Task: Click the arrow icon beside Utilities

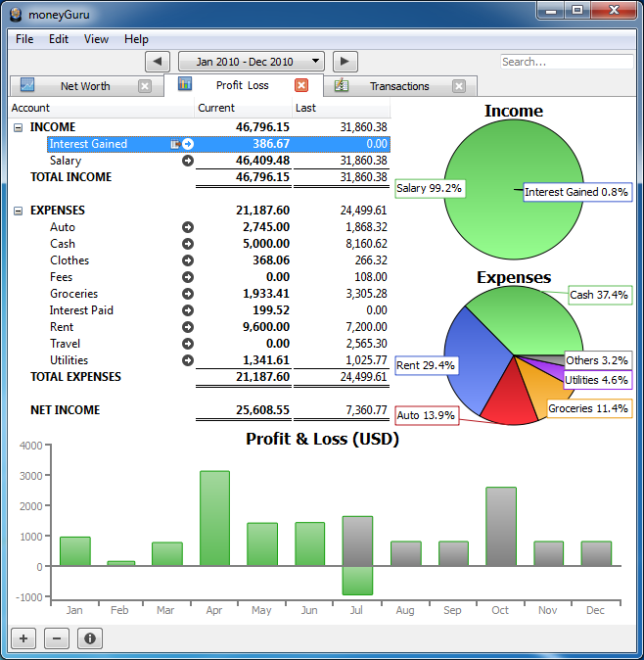Action: click(188, 360)
